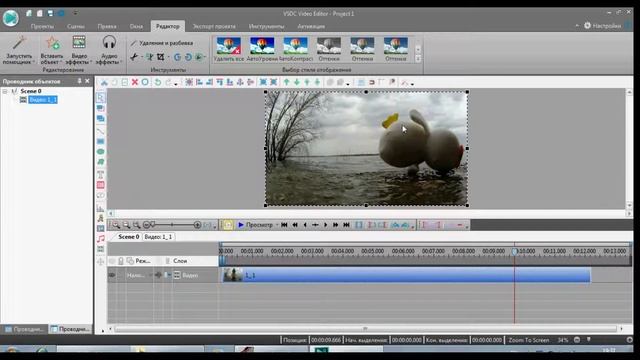Zoom in on the timeline magnifier

116,225
